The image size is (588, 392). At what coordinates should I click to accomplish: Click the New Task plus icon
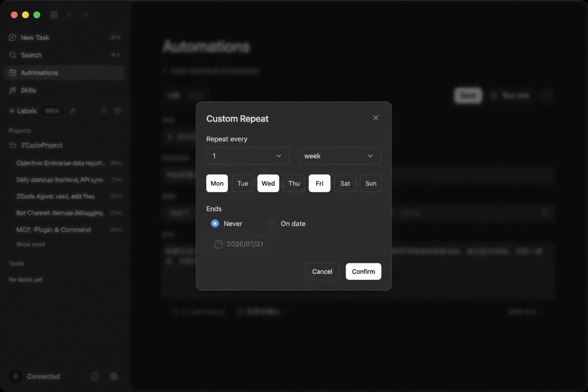click(12, 37)
